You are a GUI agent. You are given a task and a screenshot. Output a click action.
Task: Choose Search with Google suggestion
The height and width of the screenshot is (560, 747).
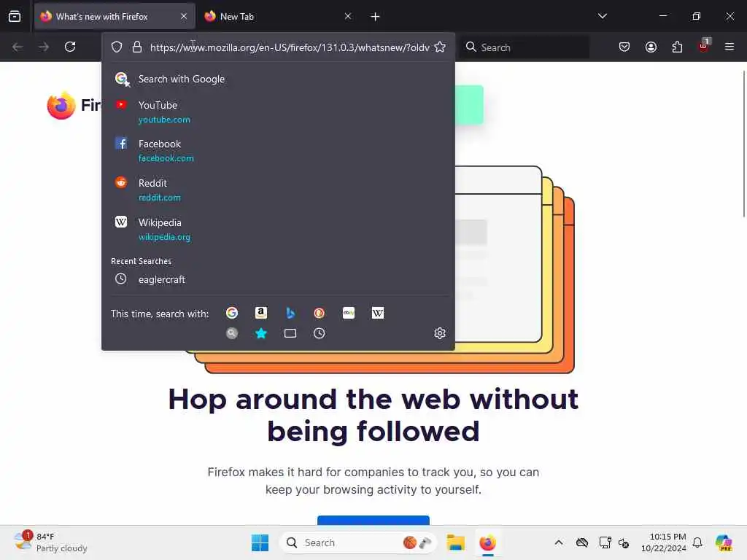coord(278,79)
